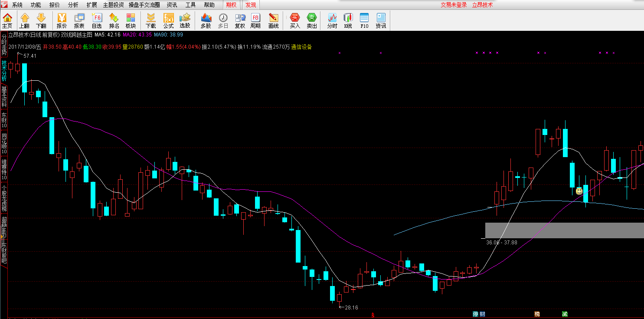
Task: Click the 下载 download icon
Action: pos(151,20)
